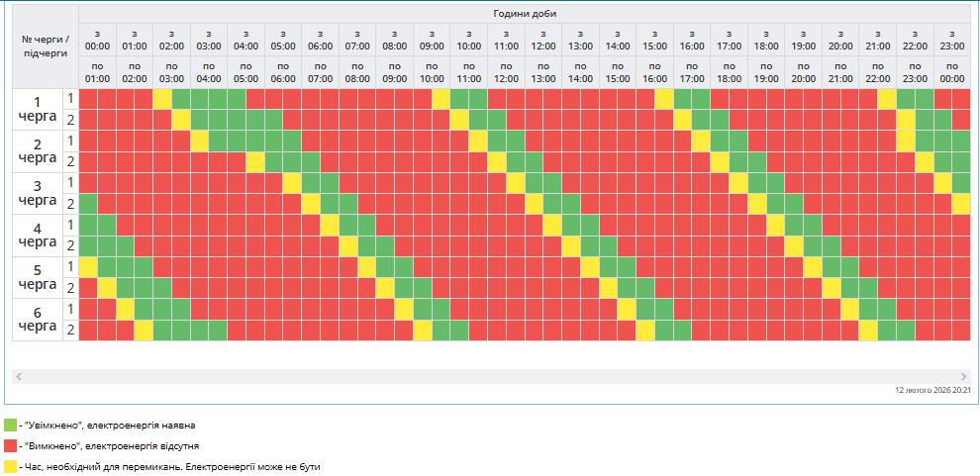
Task: Select the "3 черга" row label
Action: pyautogui.click(x=38, y=193)
